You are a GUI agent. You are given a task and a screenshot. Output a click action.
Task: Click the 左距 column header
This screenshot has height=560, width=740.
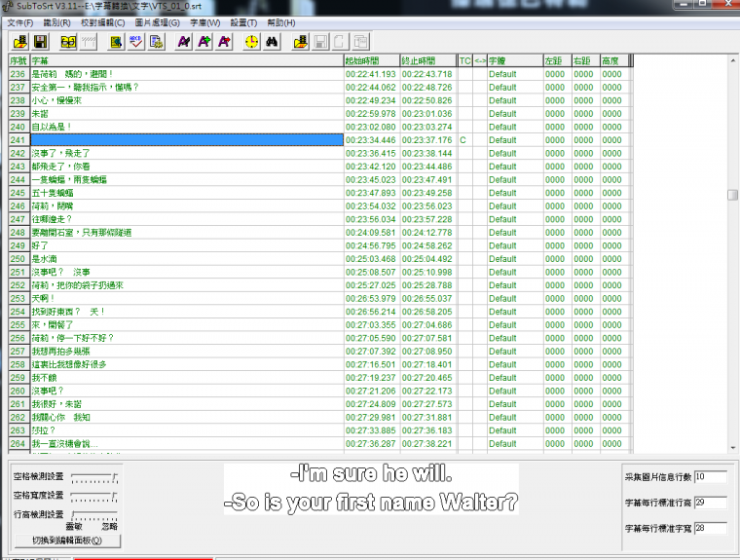click(557, 60)
